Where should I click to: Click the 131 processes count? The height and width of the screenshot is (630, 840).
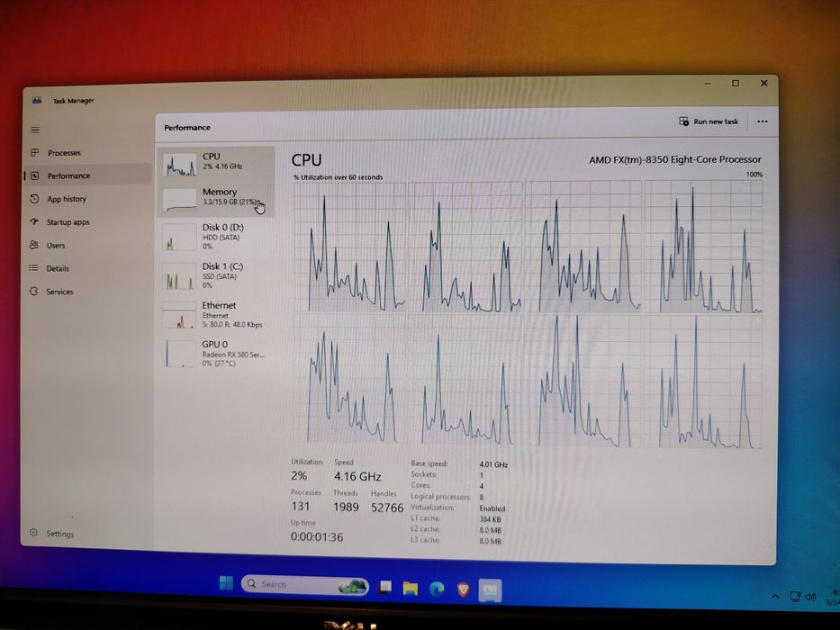pyautogui.click(x=301, y=506)
